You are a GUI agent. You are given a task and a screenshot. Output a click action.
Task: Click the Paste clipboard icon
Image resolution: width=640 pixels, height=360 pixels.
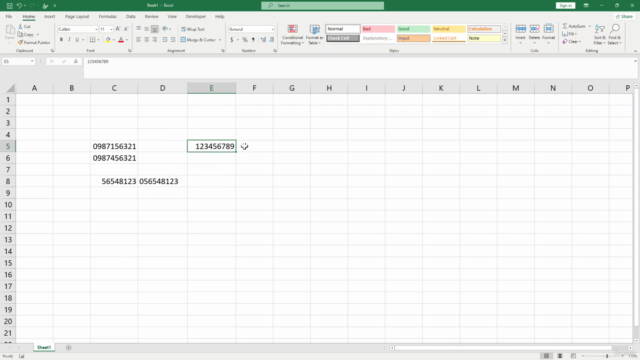pos(9,30)
